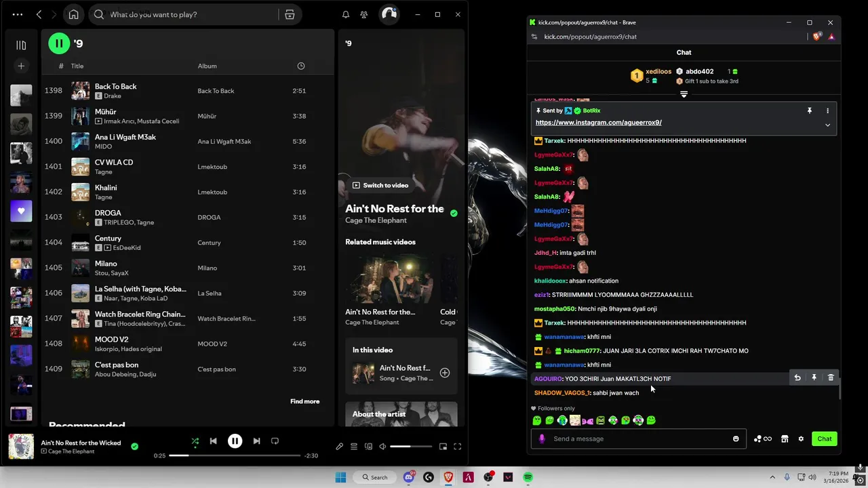Viewport: 868px width, 488px height.
Task: Open pinned message three-dot options
Action: point(827,110)
